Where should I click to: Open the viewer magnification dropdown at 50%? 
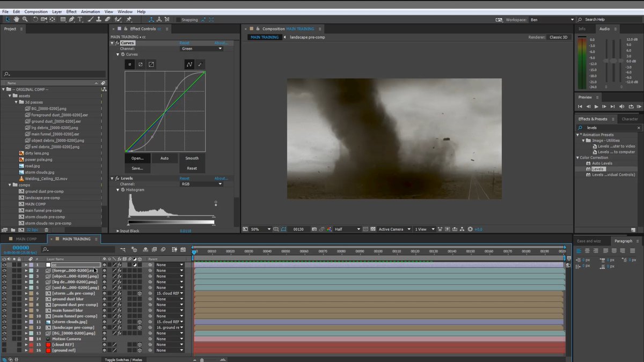(261, 229)
